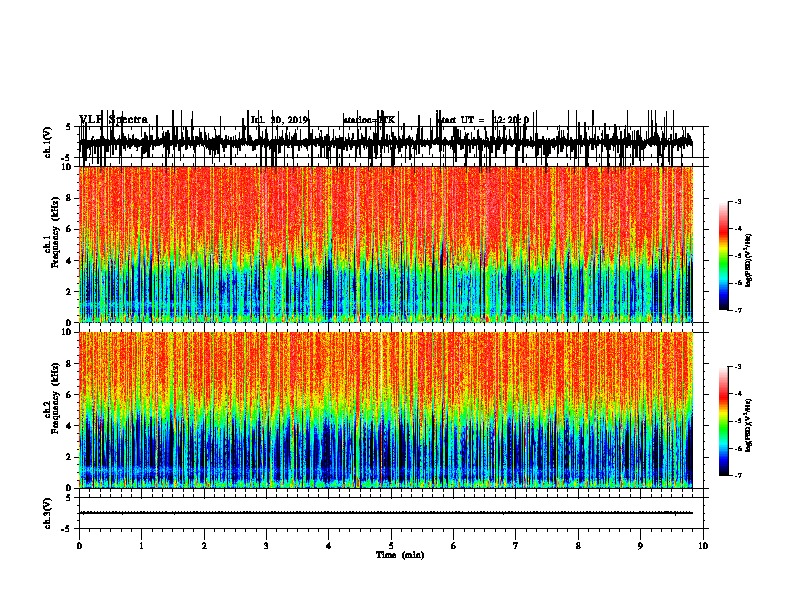
Task: Click time-axis tick label "2"
Action: pyautogui.click(x=204, y=546)
